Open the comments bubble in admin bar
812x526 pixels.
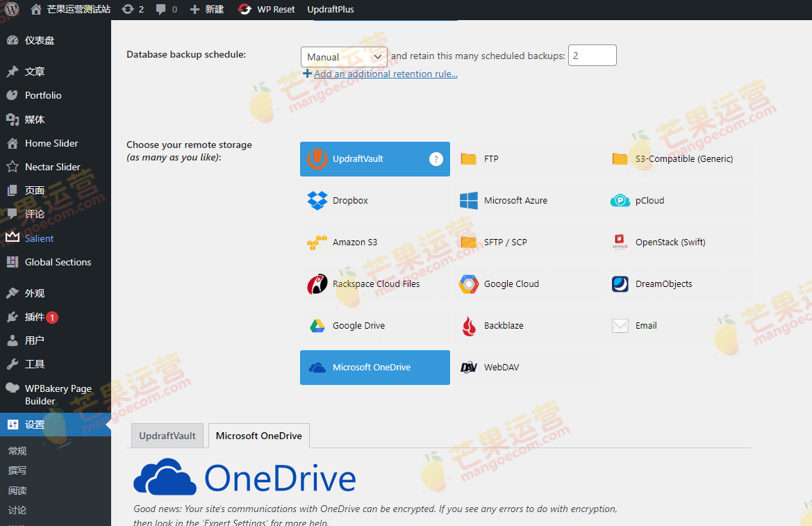coord(166,9)
